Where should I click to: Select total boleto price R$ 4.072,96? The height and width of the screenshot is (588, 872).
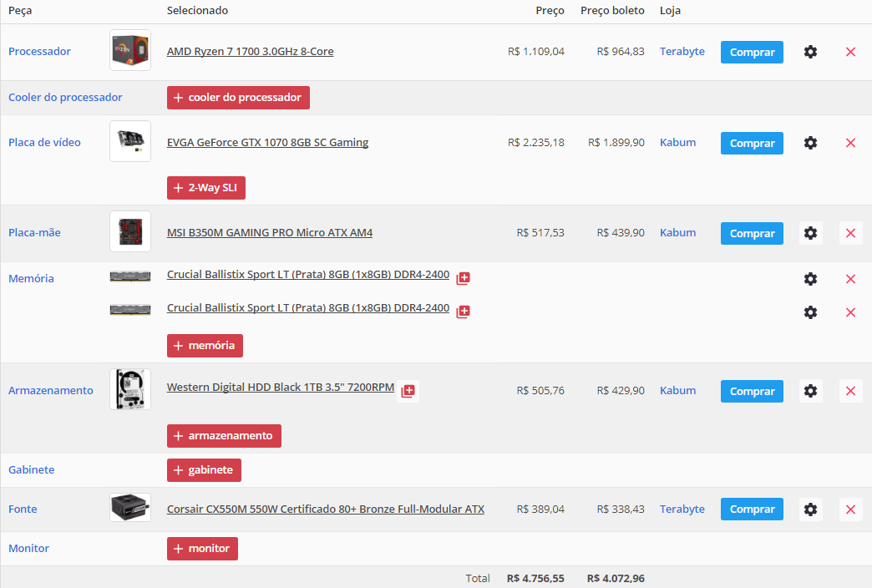(x=616, y=579)
